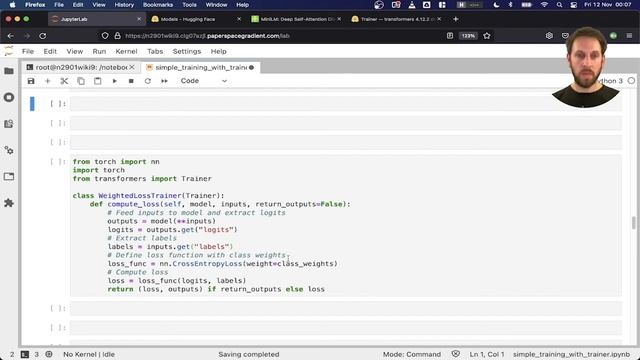
Task: Select the empty cell below the code
Action: coord(346,309)
